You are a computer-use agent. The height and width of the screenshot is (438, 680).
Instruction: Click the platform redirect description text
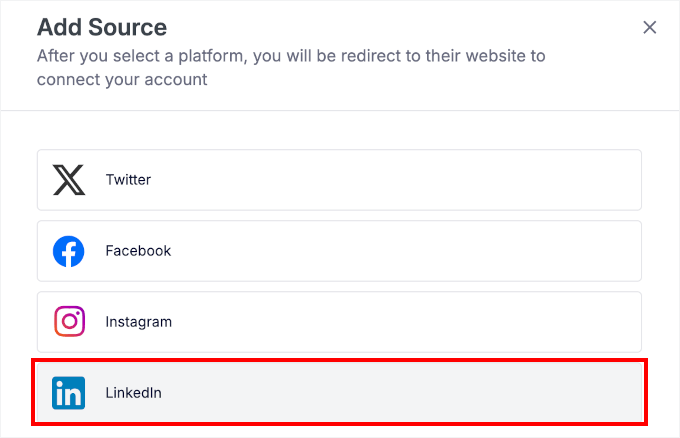point(290,56)
